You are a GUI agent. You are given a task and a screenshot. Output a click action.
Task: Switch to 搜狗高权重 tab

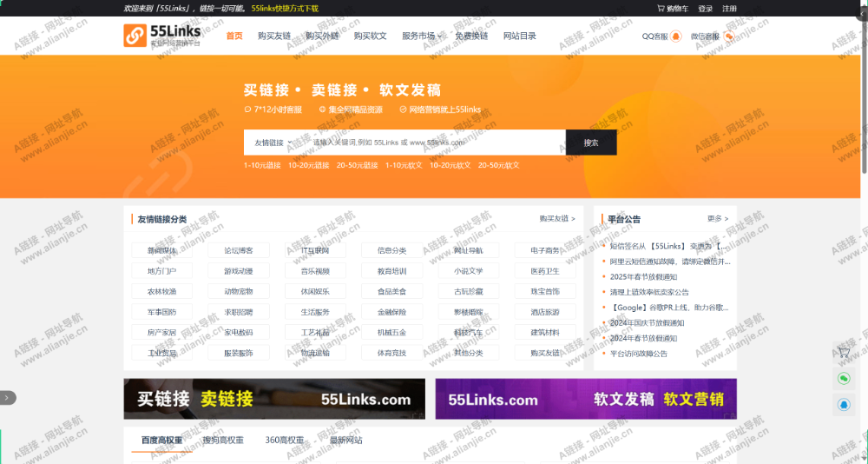click(222, 441)
